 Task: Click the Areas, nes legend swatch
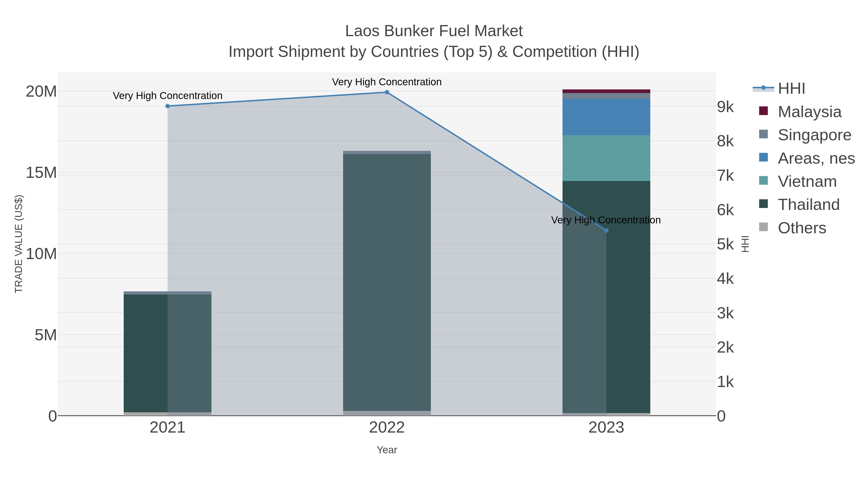[x=763, y=157]
